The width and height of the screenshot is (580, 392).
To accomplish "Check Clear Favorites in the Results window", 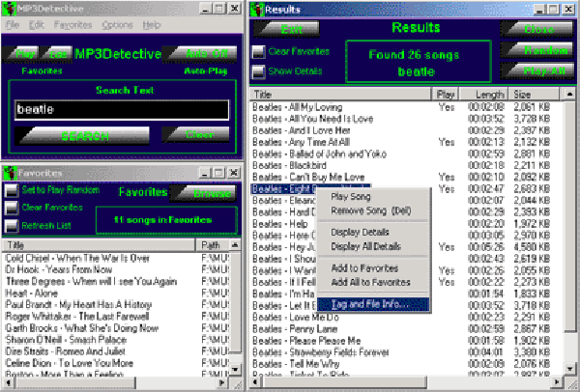I will pyautogui.click(x=258, y=52).
